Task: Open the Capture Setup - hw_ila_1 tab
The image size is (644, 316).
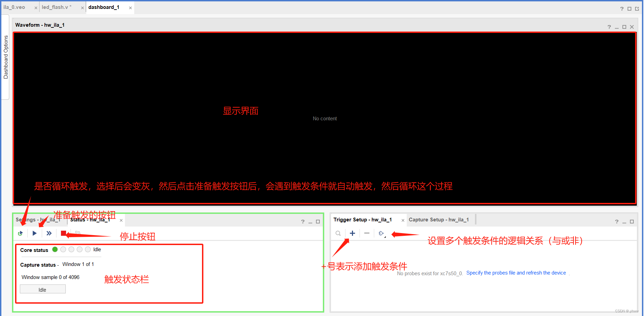Action: click(x=439, y=220)
